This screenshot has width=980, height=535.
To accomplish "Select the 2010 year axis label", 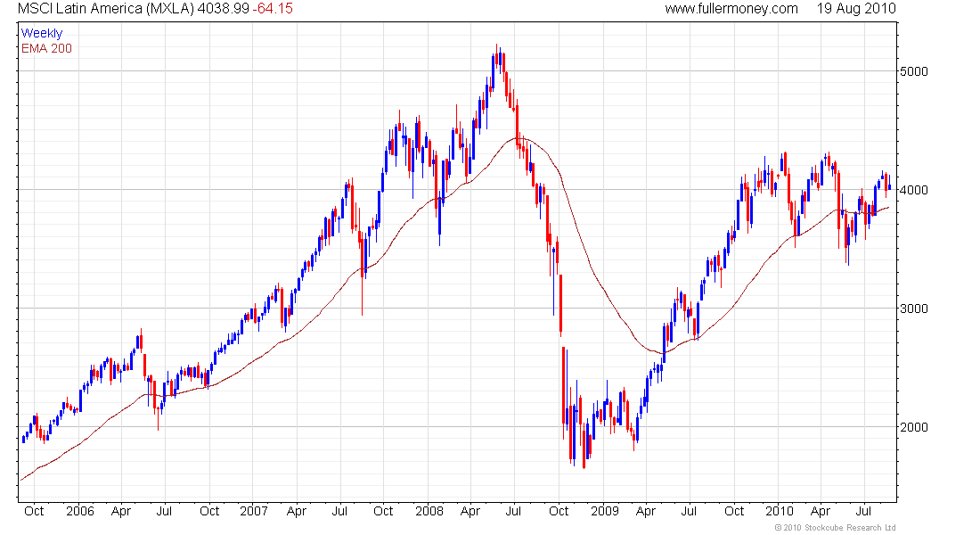I will 780,511.
